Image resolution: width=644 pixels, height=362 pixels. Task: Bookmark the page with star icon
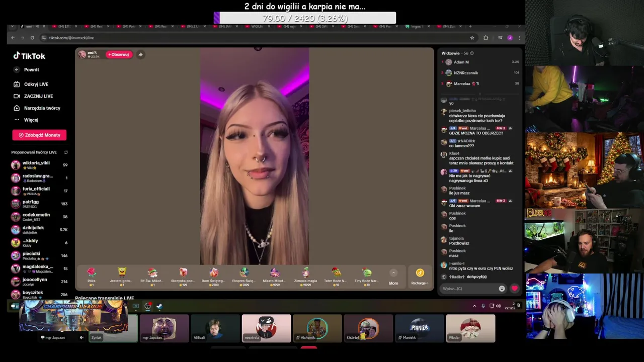click(x=472, y=38)
